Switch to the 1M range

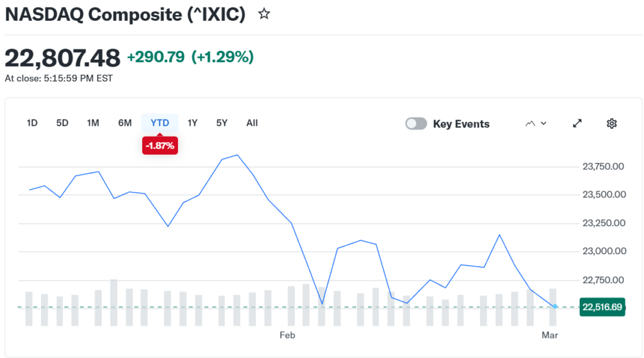click(x=93, y=123)
